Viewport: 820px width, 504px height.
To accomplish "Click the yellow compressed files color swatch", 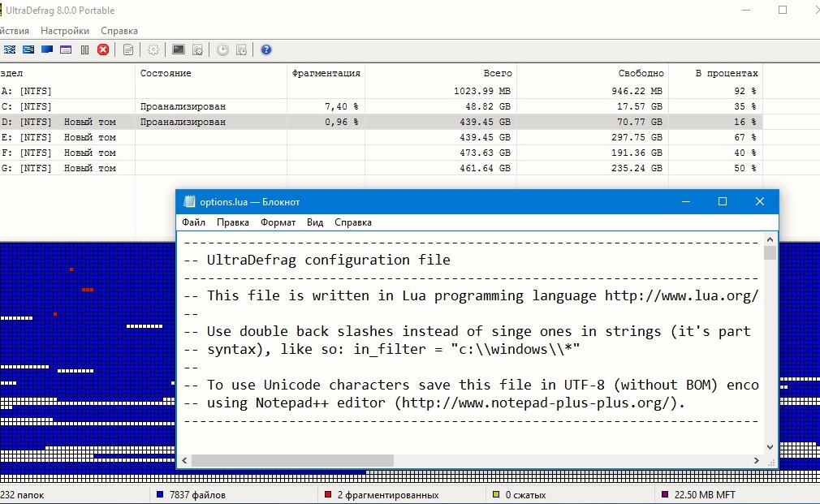I will pos(496,494).
